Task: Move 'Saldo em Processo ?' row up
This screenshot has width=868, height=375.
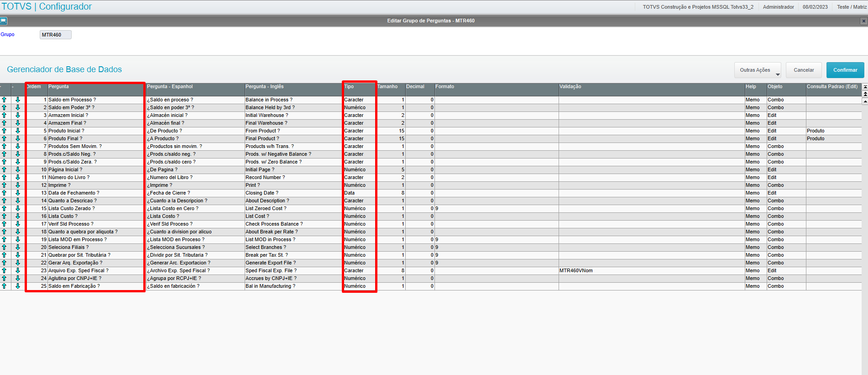Action: 4,100
